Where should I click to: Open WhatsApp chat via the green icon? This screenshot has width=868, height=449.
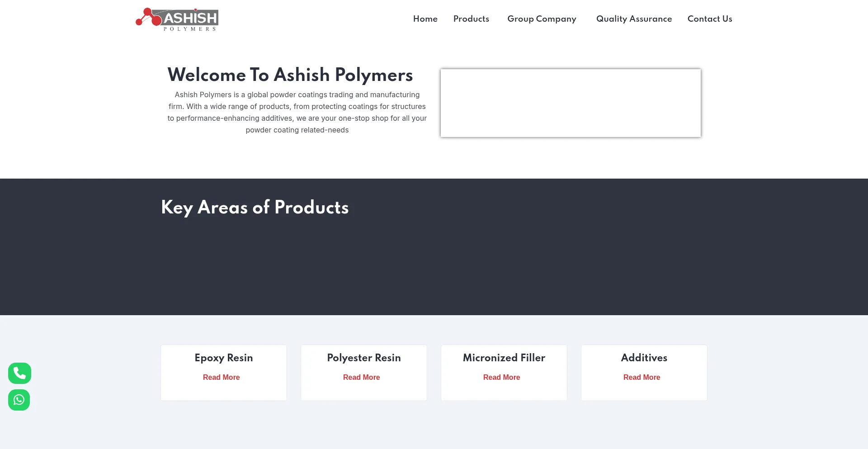[19, 400]
